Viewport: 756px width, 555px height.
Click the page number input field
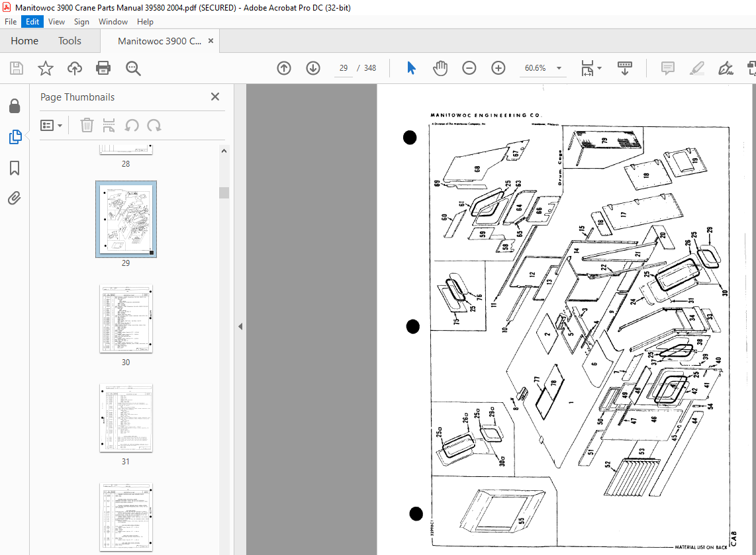(344, 68)
